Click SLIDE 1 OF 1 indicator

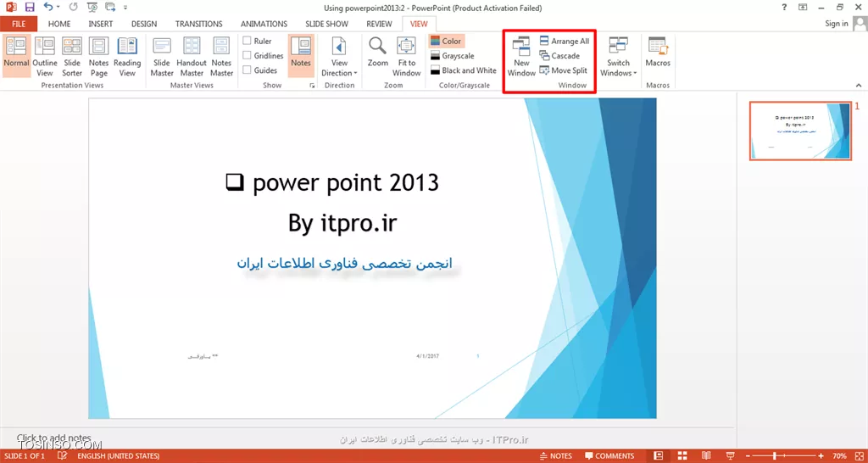pos(23,456)
